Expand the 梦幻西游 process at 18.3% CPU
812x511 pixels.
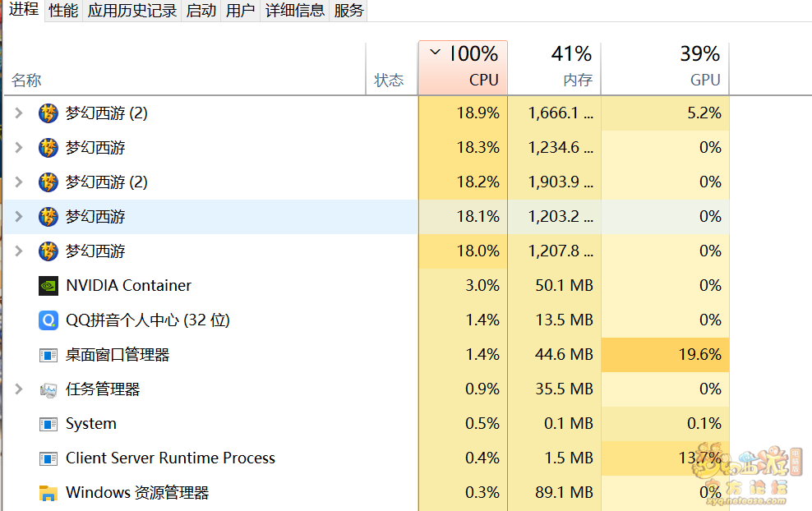[19, 148]
